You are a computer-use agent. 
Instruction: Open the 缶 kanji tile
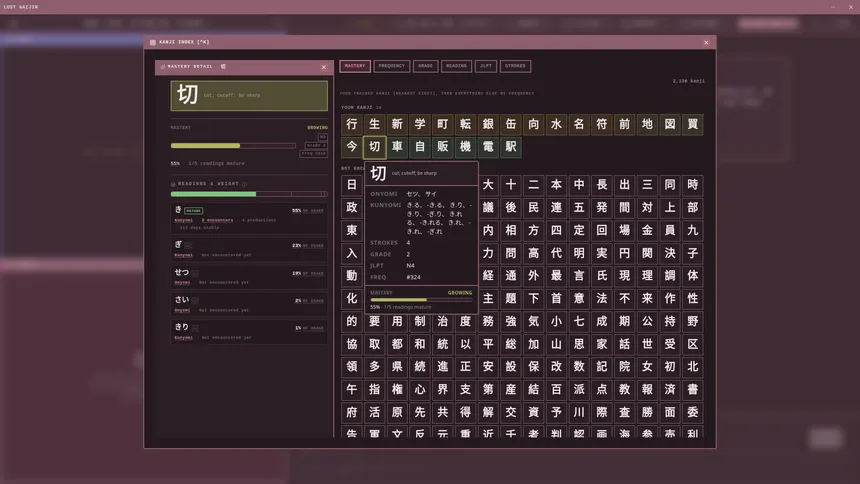click(x=511, y=124)
